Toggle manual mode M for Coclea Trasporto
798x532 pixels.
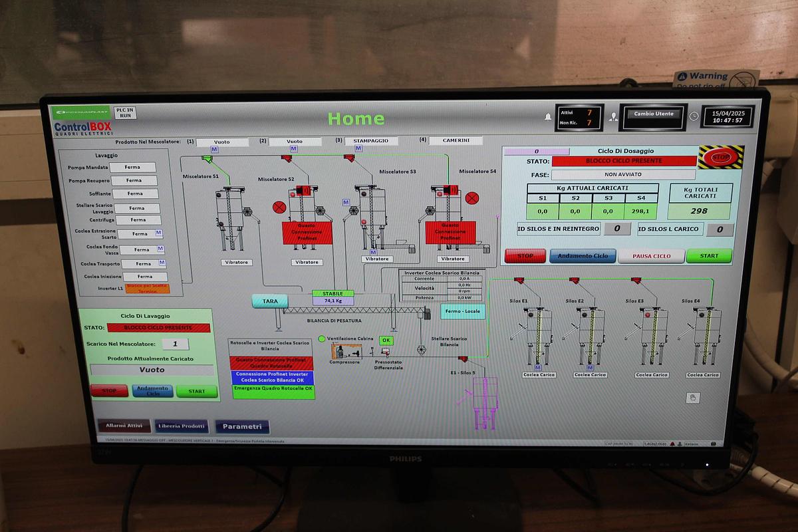(x=162, y=263)
